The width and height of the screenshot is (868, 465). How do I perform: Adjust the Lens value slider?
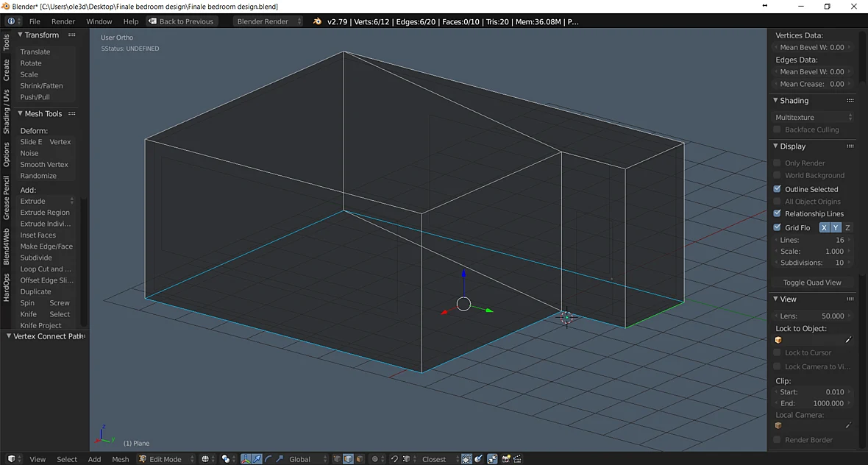811,316
